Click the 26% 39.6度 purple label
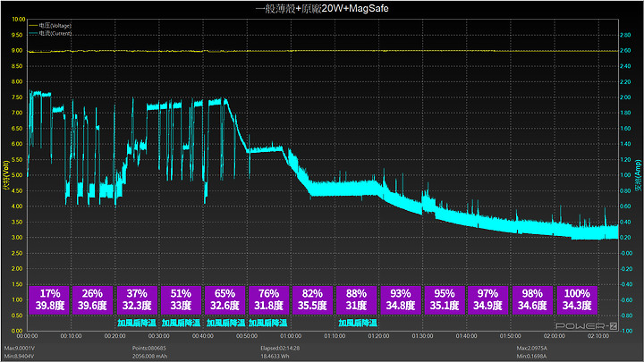This screenshot has height=362, width=644. point(92,299)
